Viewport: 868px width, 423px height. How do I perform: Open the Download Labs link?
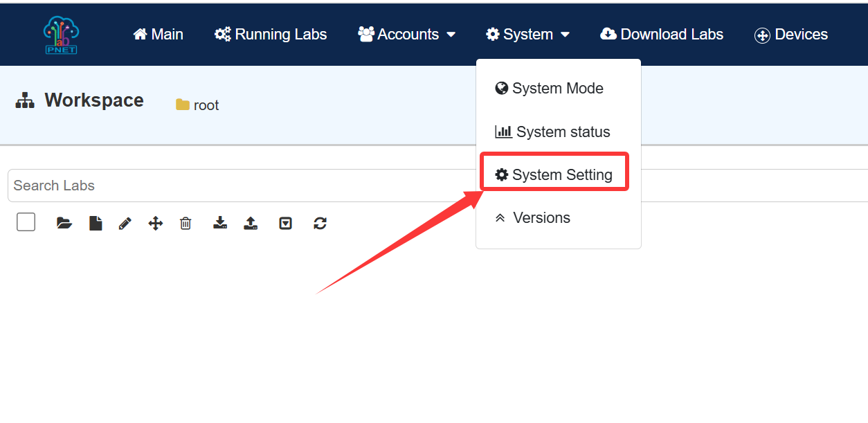[662, 35]
